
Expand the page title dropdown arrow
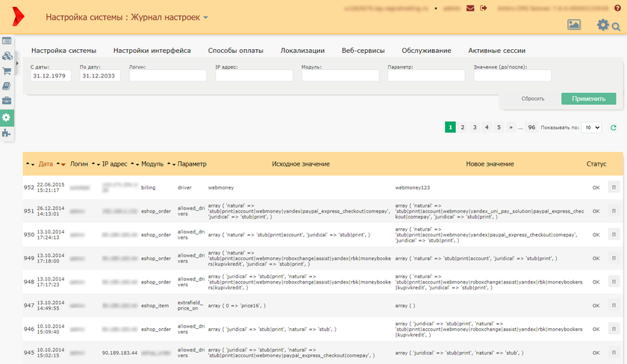pos(206,17)
